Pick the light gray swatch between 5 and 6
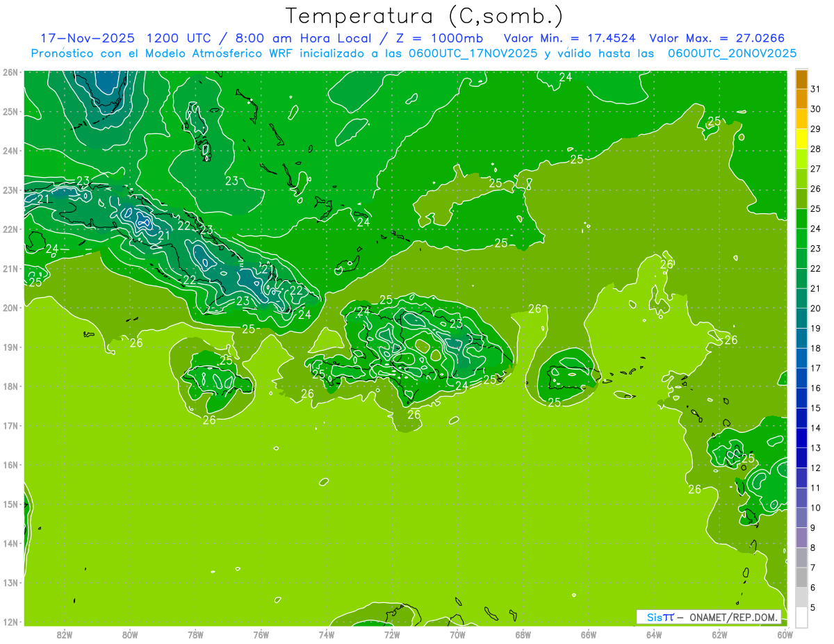 801,597
